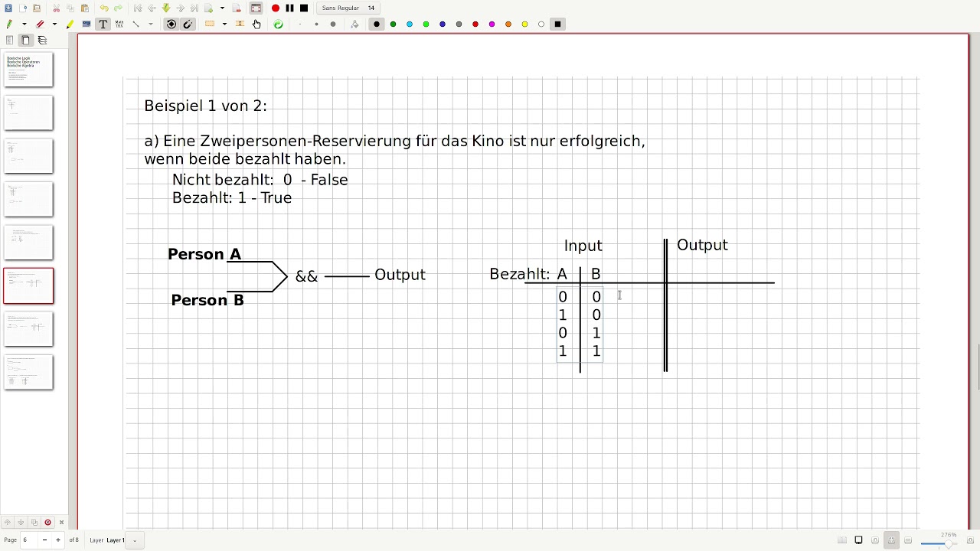Pause the audio recording
The height and width of the screenshot is (551, 980).
coord(289,8)
